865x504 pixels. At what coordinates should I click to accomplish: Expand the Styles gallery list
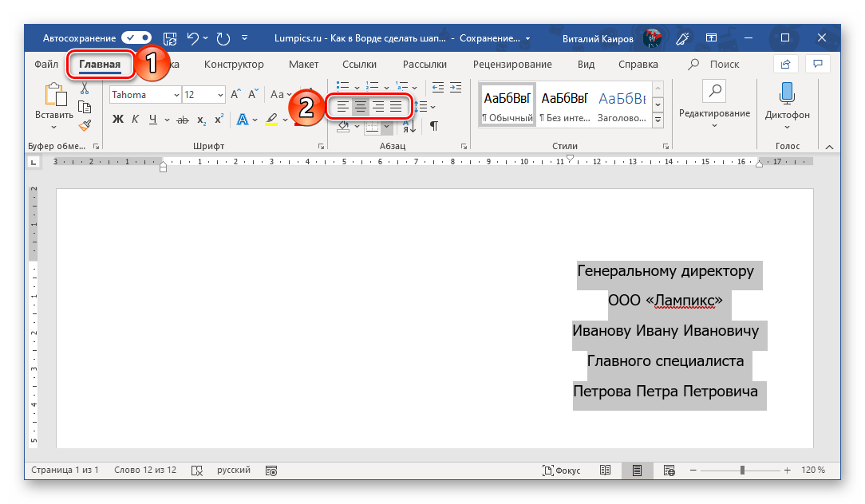[658, 120]
